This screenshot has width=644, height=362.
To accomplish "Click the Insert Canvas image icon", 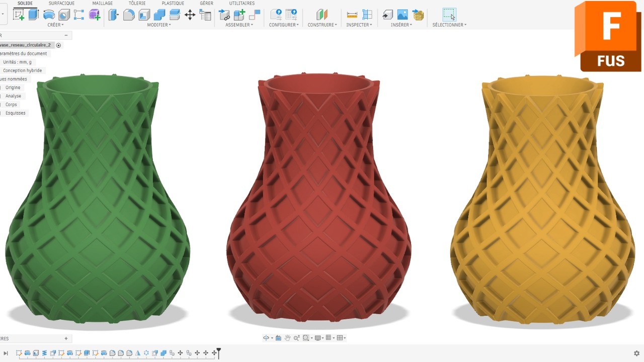I will (403, 15).
